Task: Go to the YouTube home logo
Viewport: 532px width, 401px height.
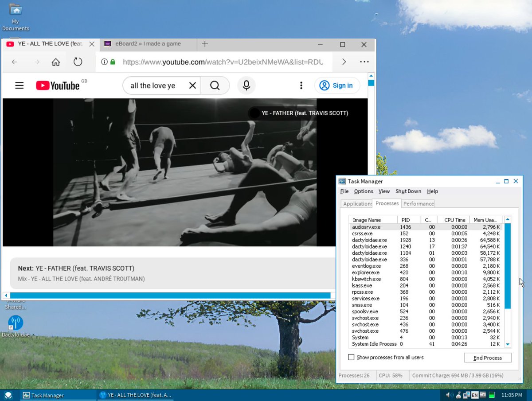Action: point(58,86)
